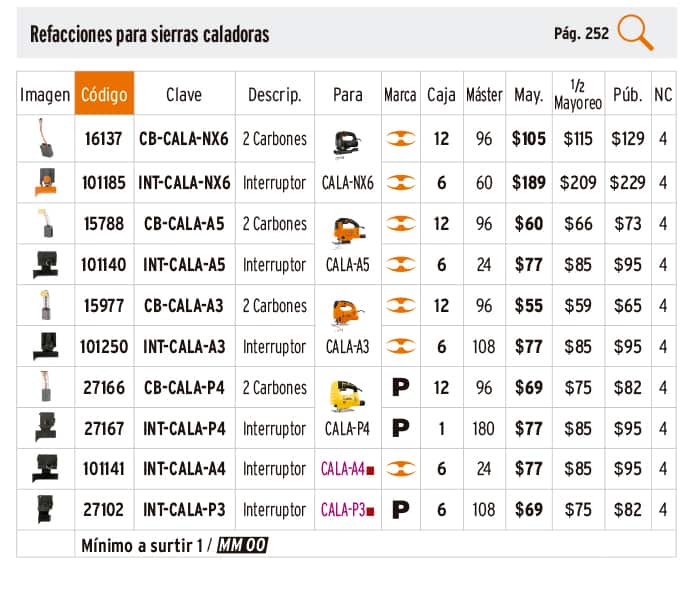This screenshot has height=596, width=685.
Task: Select the Clave column header
Action: (x=184, y=95)
